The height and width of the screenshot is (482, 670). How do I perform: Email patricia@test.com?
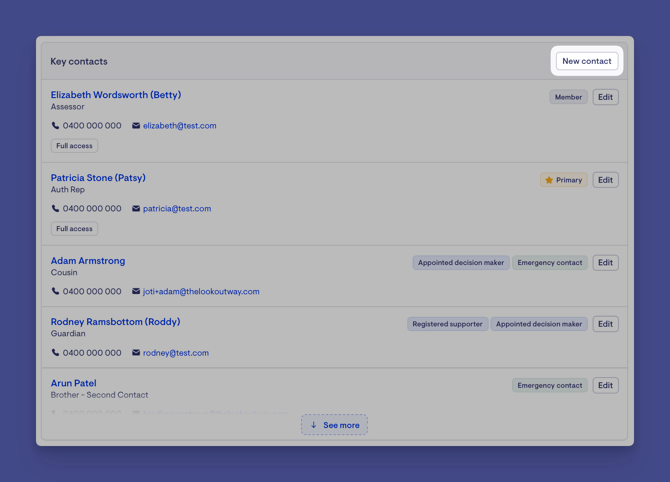pyautogui.click(x=177, y=209)
